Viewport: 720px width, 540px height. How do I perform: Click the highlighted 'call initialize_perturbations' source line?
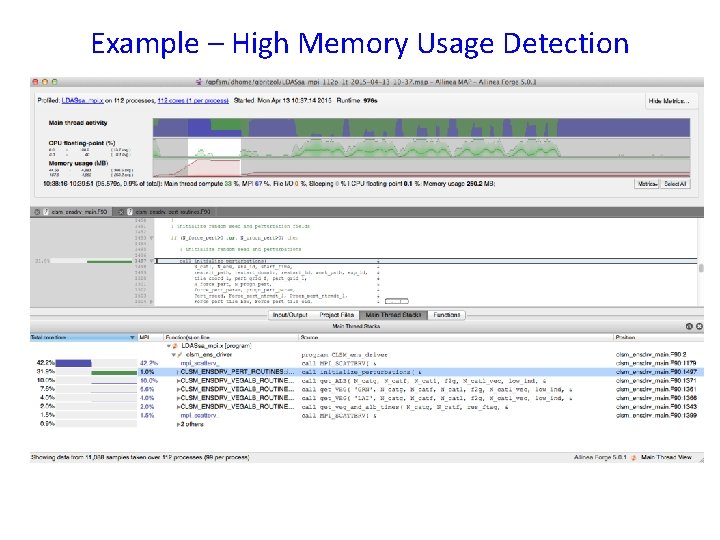pyautogui.click(x=426, y=261)
